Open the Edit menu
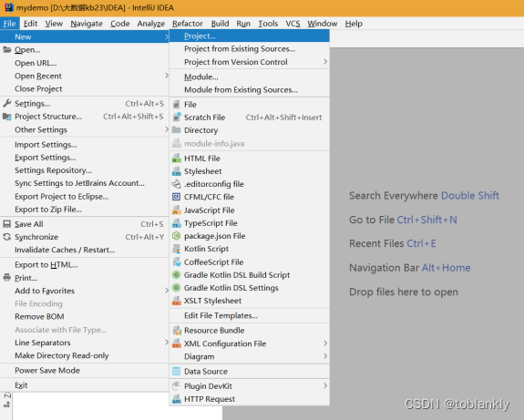Image resolution: width=524 pixels, height=420 pixels. pos(30,24)
